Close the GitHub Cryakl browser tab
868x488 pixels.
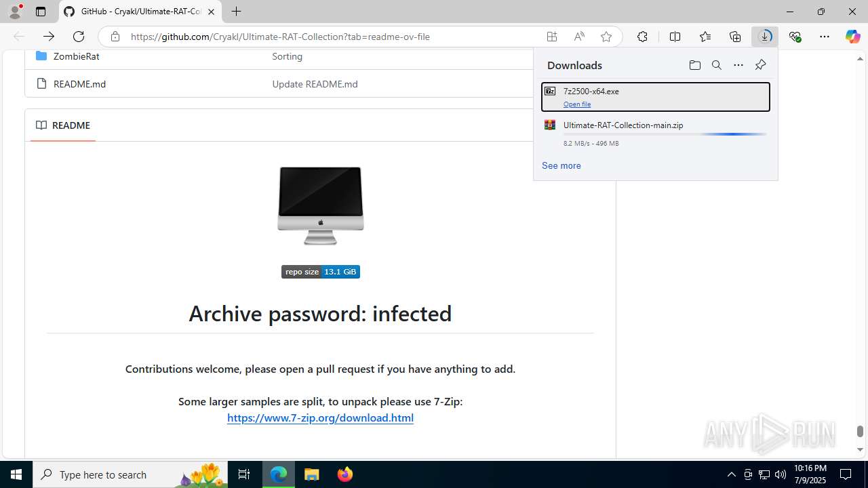(x=211, y=12)
